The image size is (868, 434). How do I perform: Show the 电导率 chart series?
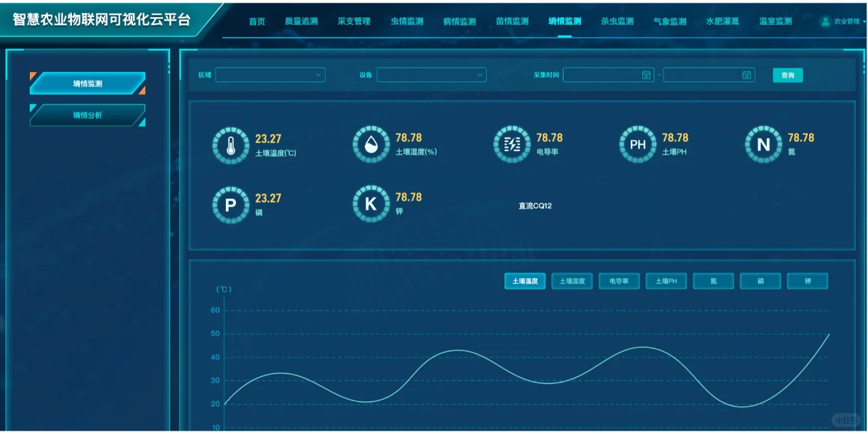coord(619,281)
